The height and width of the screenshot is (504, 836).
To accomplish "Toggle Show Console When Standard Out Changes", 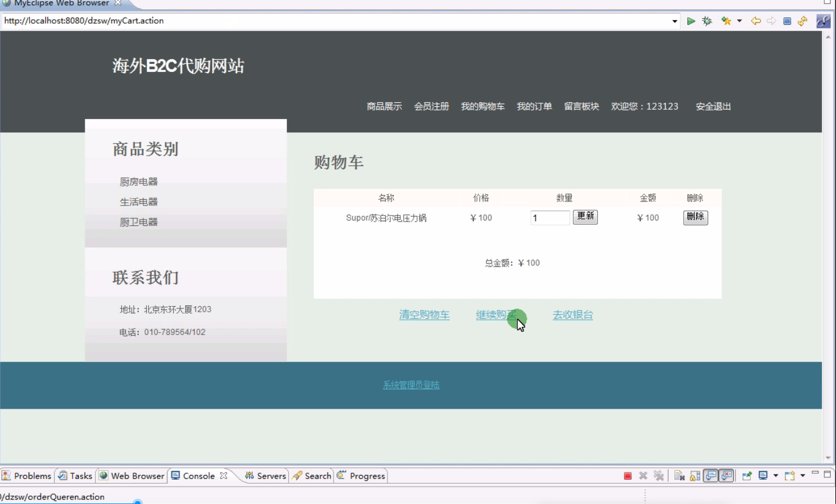I will tap(711, 476).
